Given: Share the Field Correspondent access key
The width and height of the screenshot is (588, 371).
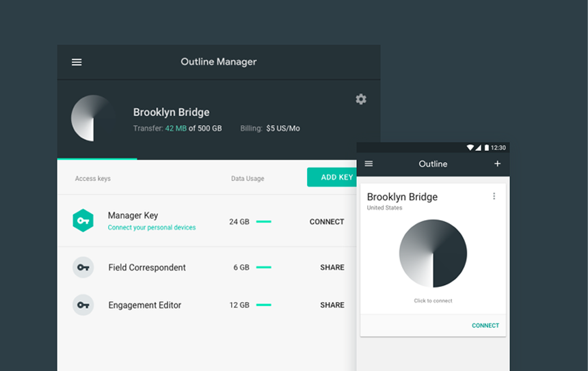Looking at the screenshot, I should click(332, 268).
